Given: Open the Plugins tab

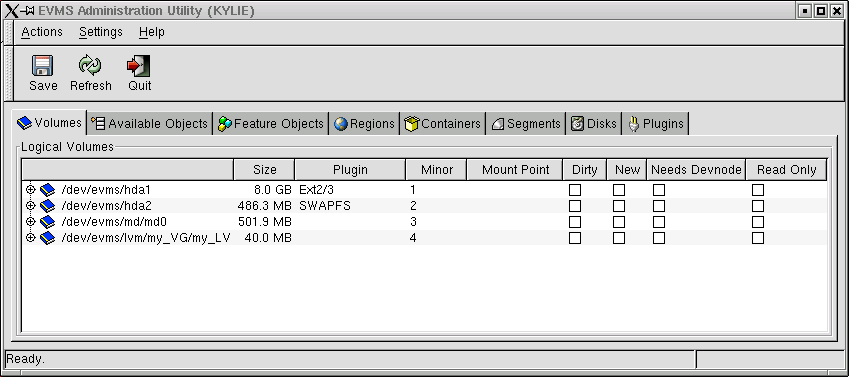Looking at the screenshot, I should coord(656,124).
